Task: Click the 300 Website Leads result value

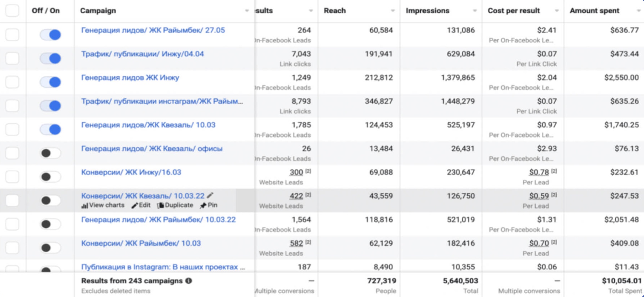Action: [x=296, y=172]
